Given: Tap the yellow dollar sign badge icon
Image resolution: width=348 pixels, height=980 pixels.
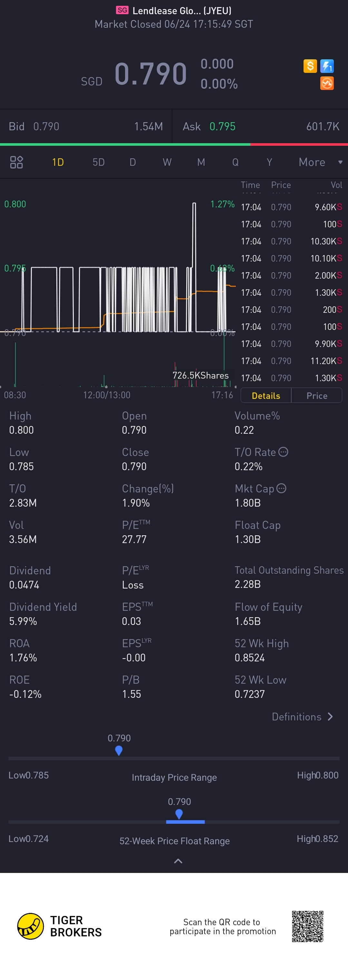Looking at the screenshot, I should (310, 66).
